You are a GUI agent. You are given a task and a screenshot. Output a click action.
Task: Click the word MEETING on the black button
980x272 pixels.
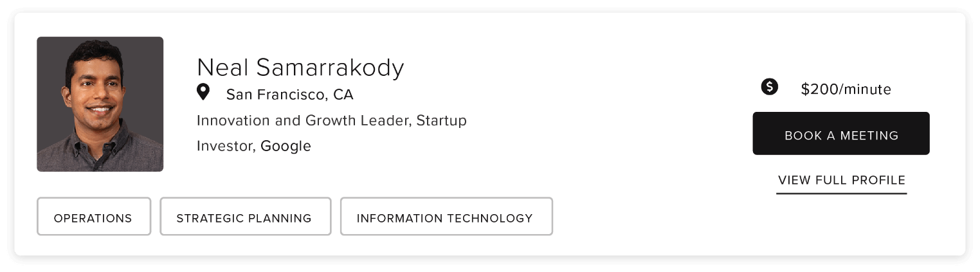868,135
